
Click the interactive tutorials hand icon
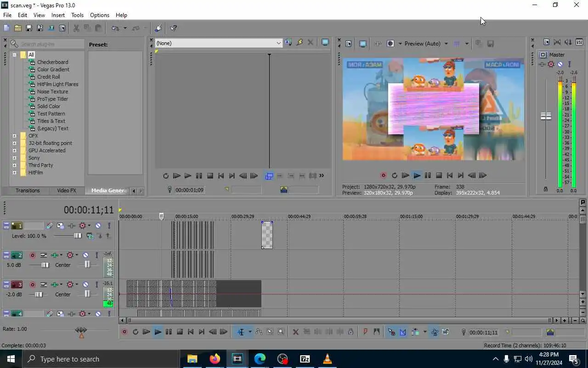click(158, 28)
